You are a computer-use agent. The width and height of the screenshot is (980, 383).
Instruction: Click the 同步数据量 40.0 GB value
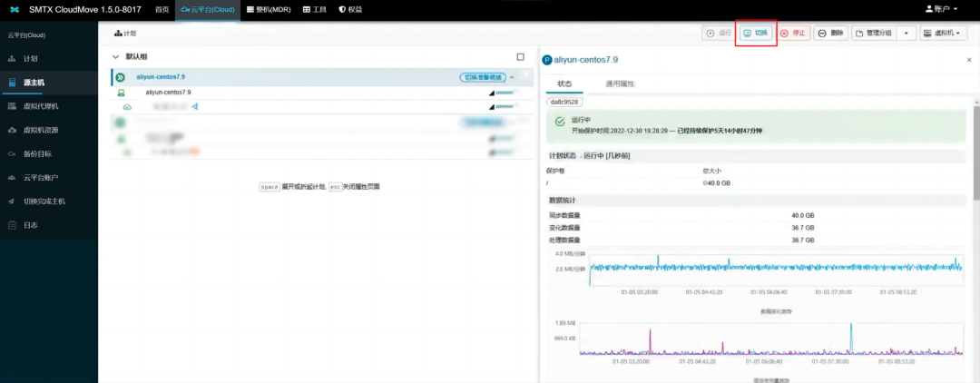pos(802,216)
